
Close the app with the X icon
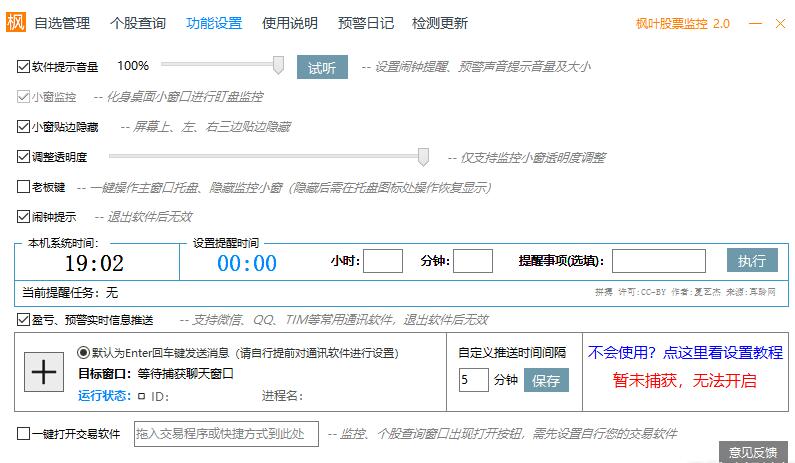coord(778,23)
